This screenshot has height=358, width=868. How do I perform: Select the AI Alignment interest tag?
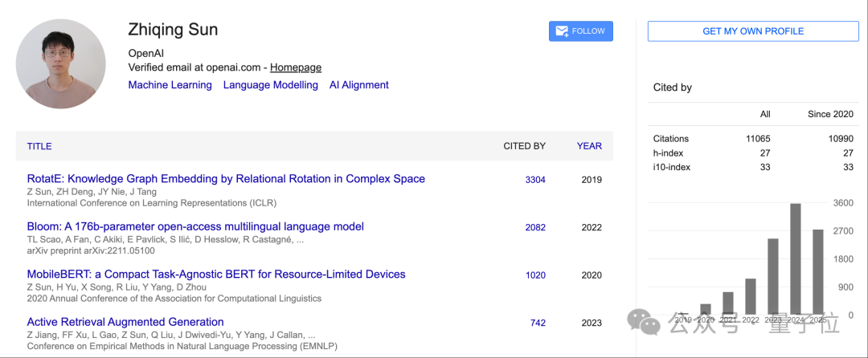358,85
